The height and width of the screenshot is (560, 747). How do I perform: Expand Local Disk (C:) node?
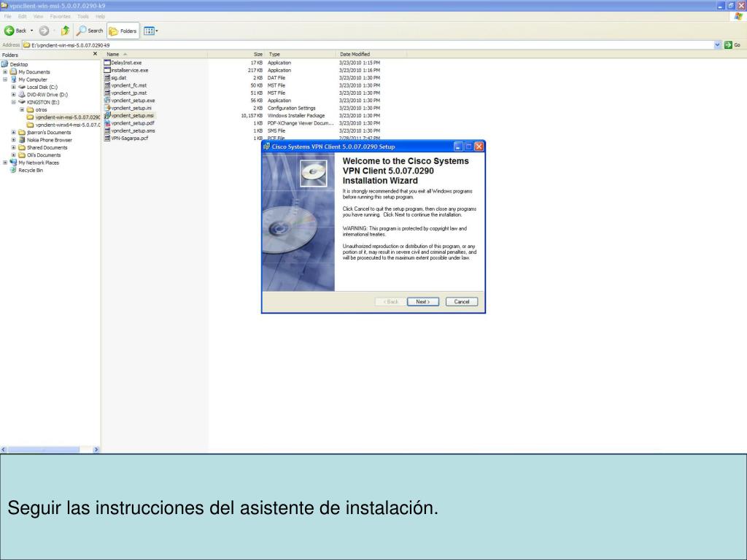pos(14,87)
